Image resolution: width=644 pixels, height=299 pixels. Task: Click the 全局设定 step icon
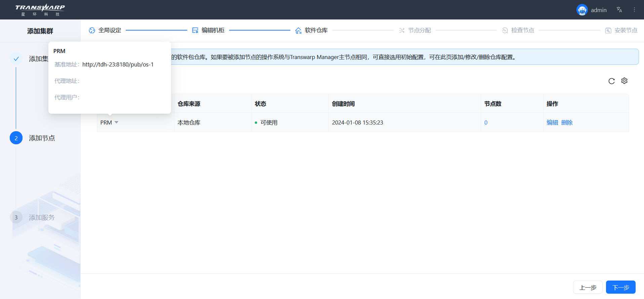point(92,31)
